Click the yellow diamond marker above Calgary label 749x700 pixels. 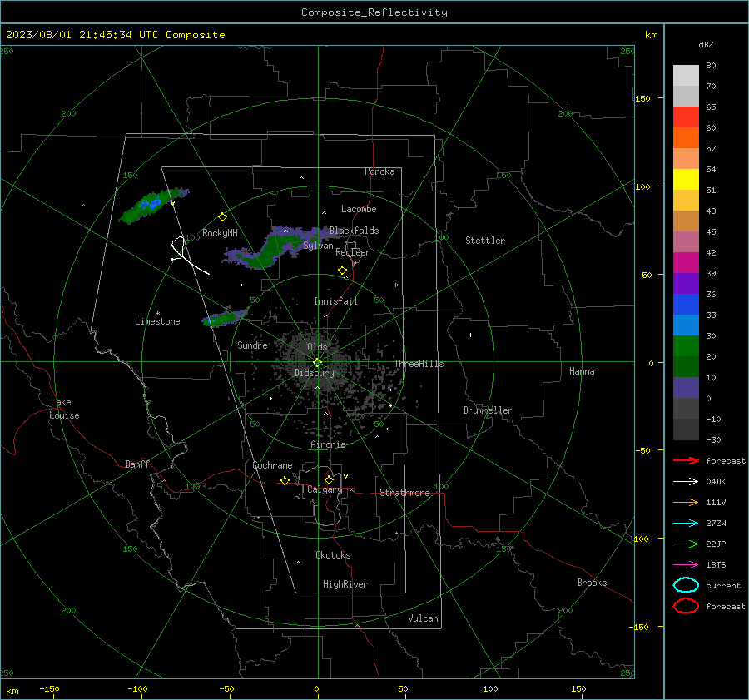click(329, 479)
